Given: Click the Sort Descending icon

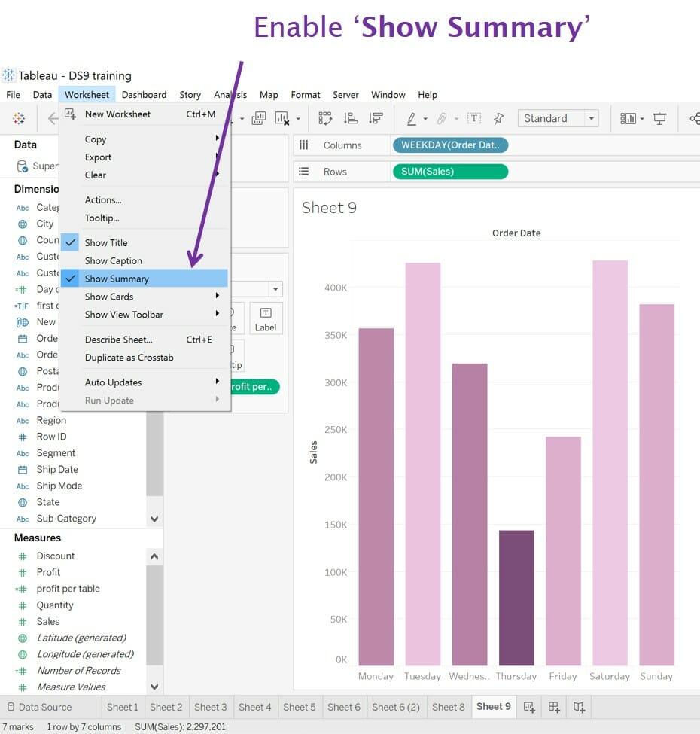Looking at the screenshot, I should coord(376,118).
